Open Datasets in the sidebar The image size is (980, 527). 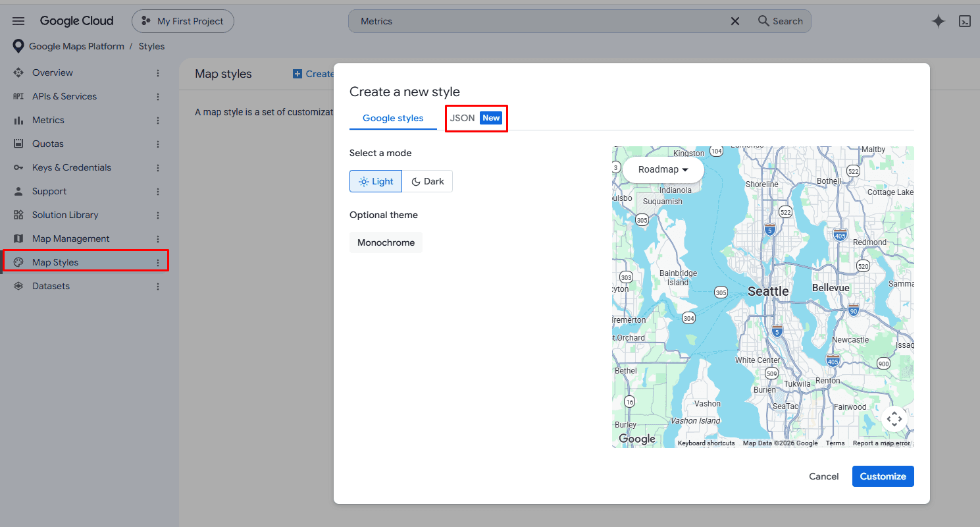pyautogui.click(x=51, y=286)
